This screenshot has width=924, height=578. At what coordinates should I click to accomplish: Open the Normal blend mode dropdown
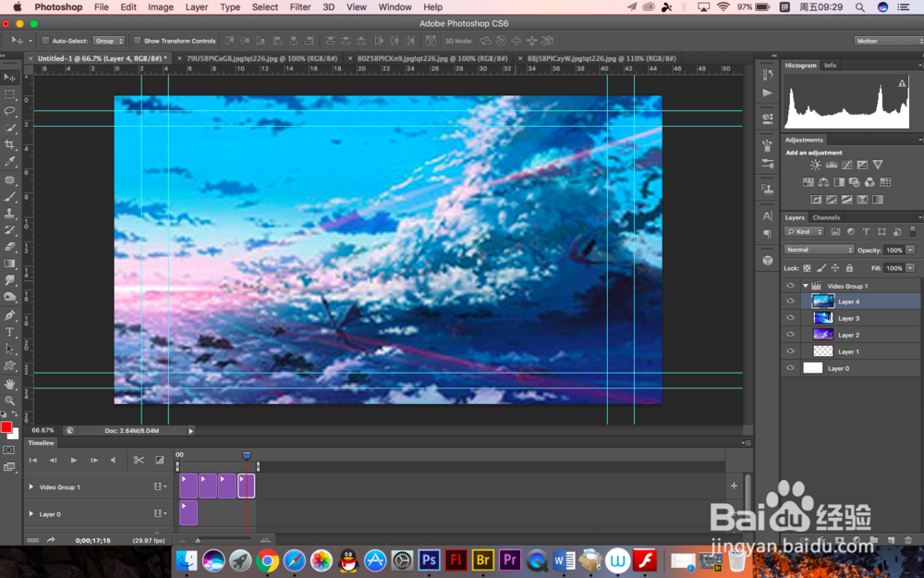819,250
